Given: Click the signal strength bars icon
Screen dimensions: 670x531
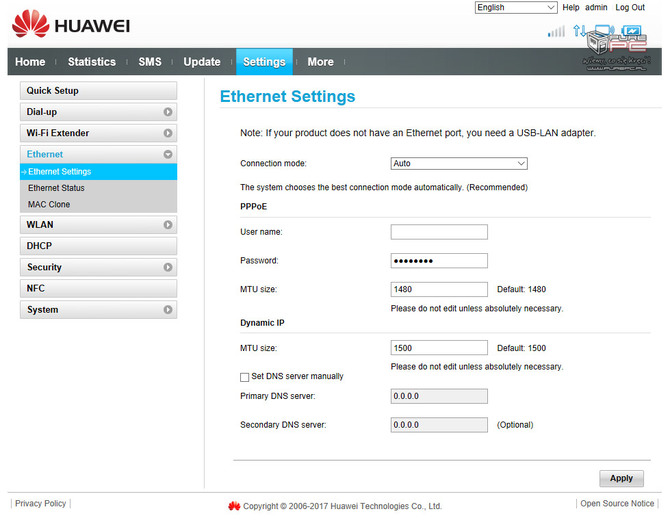Looking at the screenshot, I should [x=556, y=32].
